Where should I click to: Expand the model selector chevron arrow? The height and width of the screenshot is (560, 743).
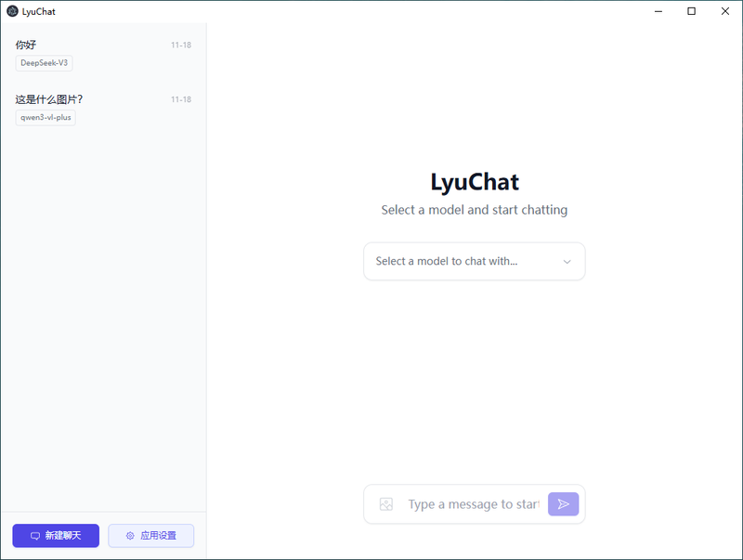(567, 262)
